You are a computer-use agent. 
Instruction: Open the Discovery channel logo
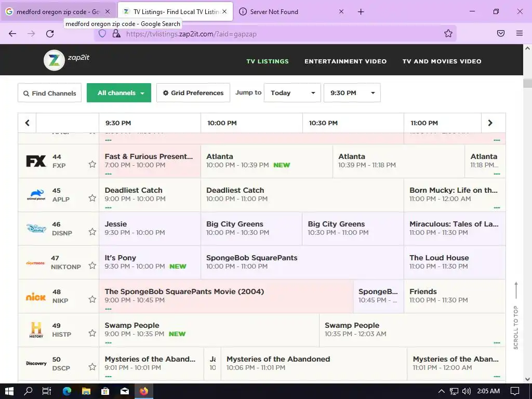click(x=36, y=363)
